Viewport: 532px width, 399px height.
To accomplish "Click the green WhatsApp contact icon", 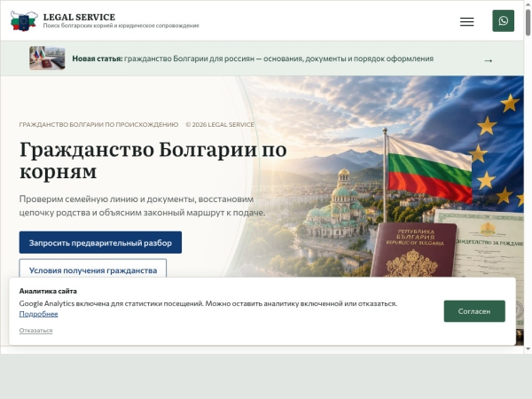I will click(x=503, y=21).
